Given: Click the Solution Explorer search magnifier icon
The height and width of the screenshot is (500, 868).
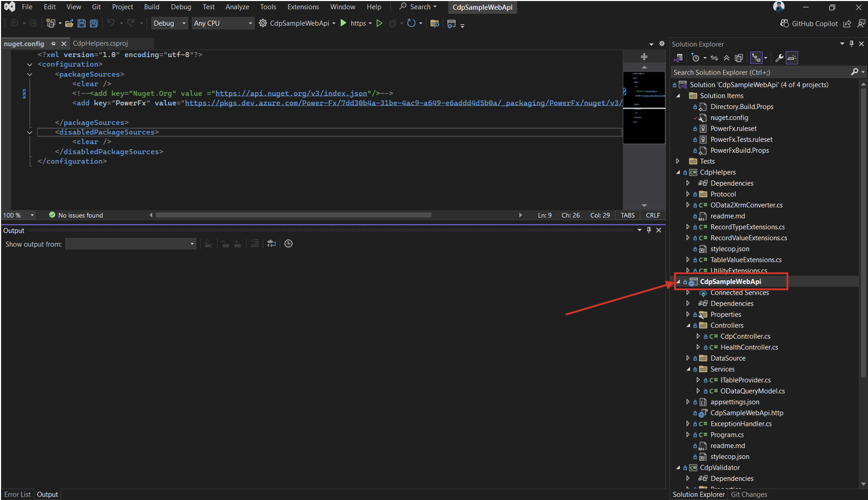Looking at the screenshot, I should click(855, 72).
